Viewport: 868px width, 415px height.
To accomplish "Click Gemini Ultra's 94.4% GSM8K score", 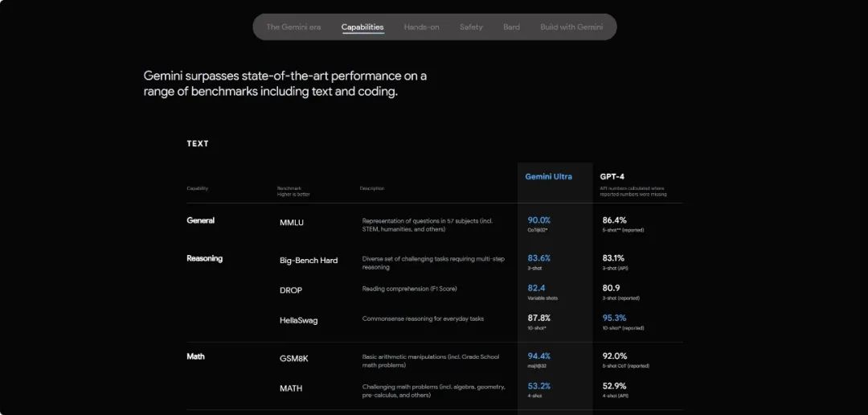I will point(539,355).
